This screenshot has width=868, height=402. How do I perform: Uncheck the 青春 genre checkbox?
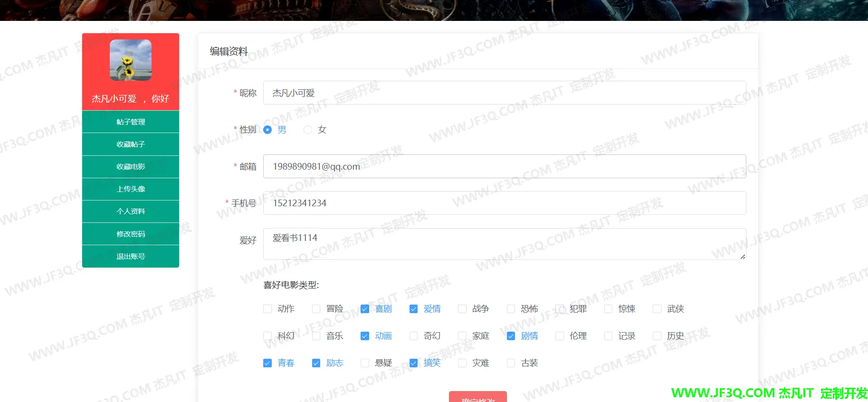(267, 364)
